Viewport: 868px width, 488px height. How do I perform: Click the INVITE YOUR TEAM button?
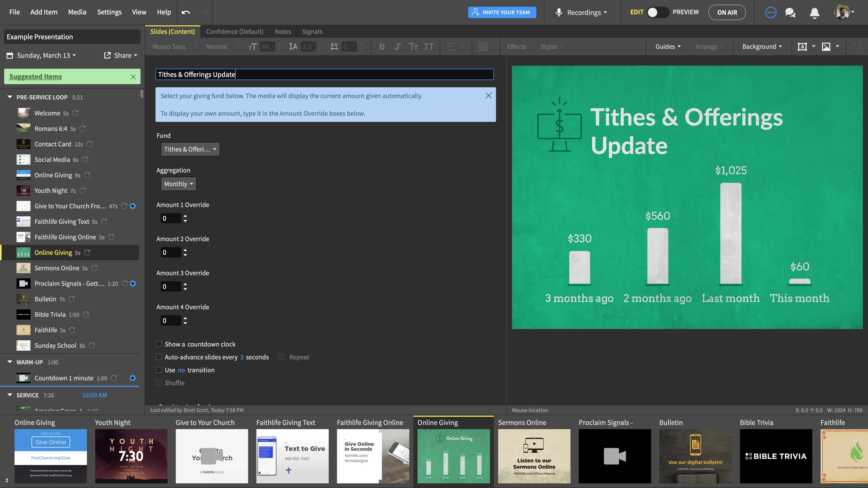coord(502,12)
